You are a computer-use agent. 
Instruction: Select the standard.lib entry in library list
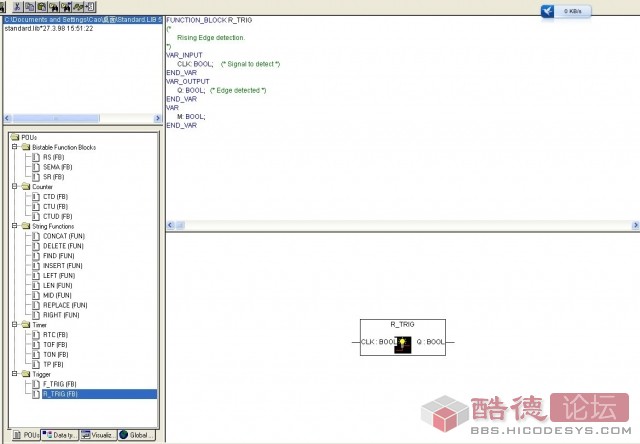click(x=48, y=28)
